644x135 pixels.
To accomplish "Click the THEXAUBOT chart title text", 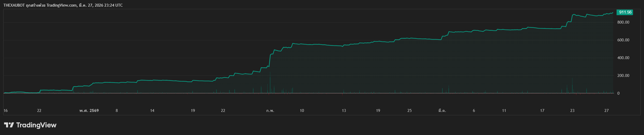I will point(14,5).
